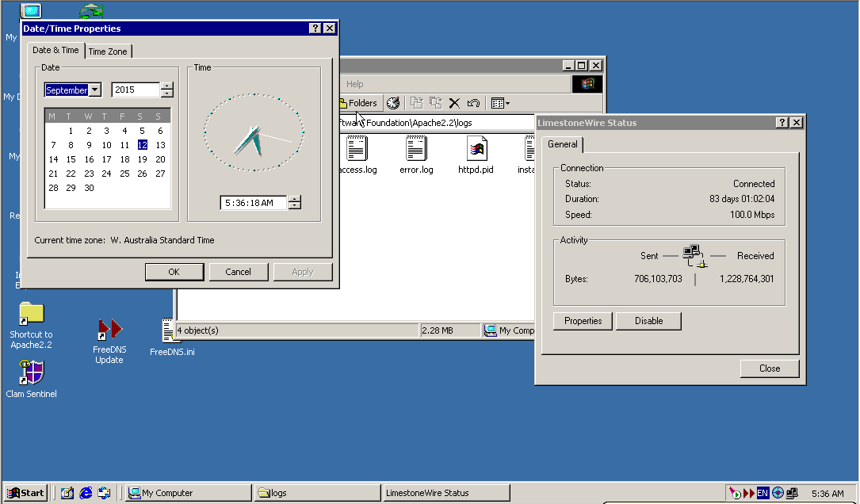Launch Internet Explorer from quick launch
This screenshot has height=504, width=860.
click(x=86, y=492)
